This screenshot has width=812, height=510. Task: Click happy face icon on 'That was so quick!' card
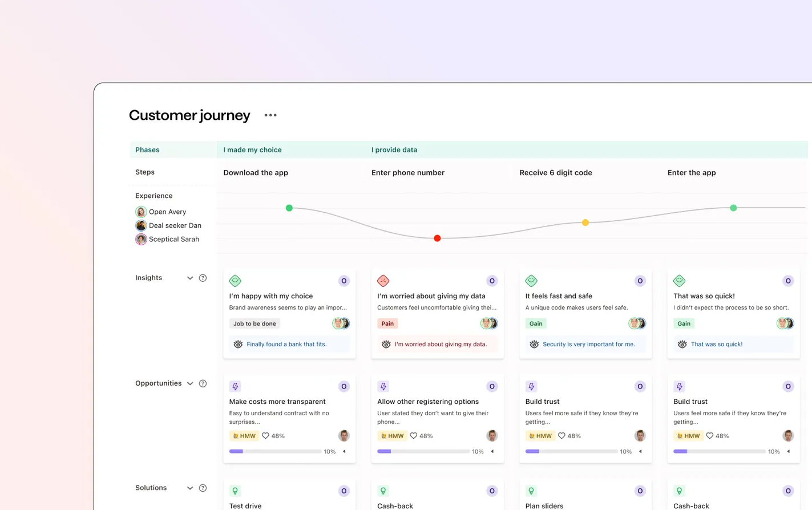pos(680,281)
